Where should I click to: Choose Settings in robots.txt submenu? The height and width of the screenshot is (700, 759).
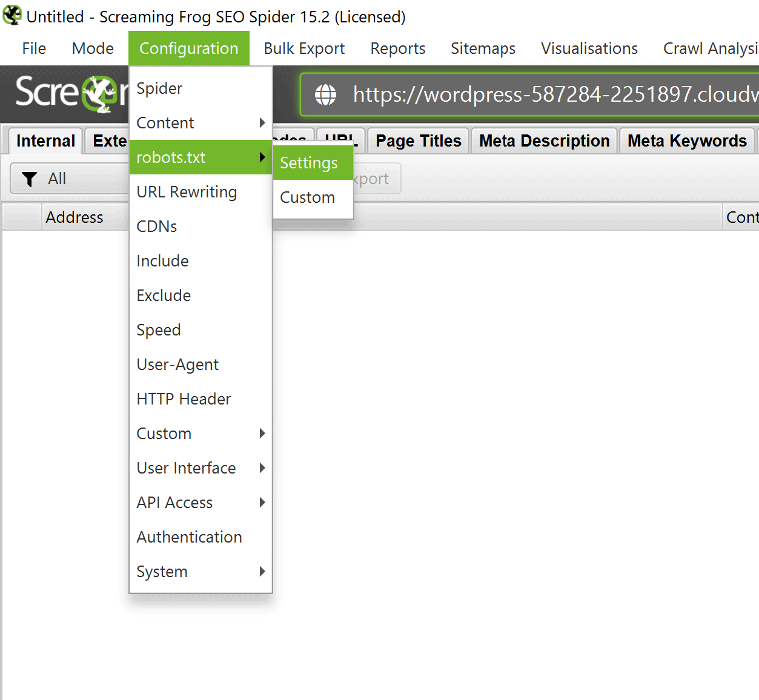point(313,163)
